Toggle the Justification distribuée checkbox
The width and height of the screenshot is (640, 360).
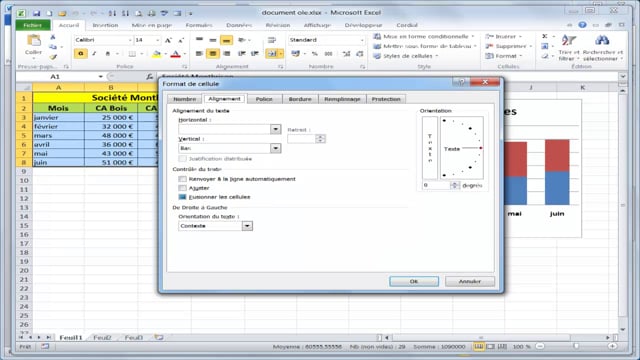(x=182, y=158)
